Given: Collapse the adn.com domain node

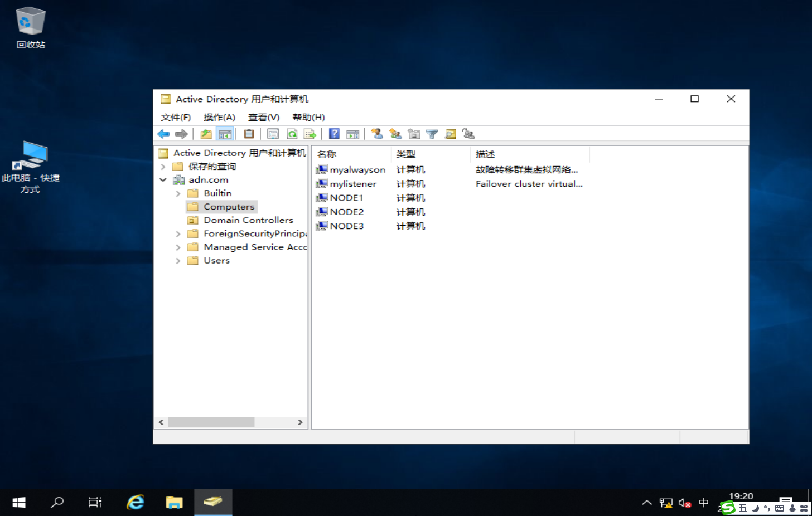Looking at the screenshot, I should [x=163, y=180].
